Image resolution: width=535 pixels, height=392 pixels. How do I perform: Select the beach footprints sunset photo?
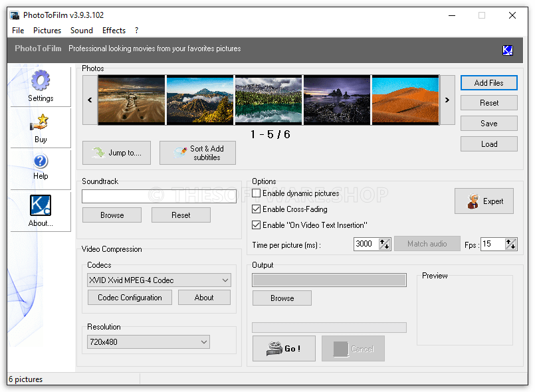132,100
